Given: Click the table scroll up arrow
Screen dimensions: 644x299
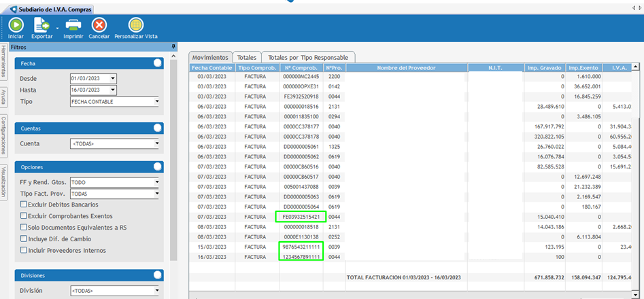Looking at the screenshot, I should click(635, 67).
